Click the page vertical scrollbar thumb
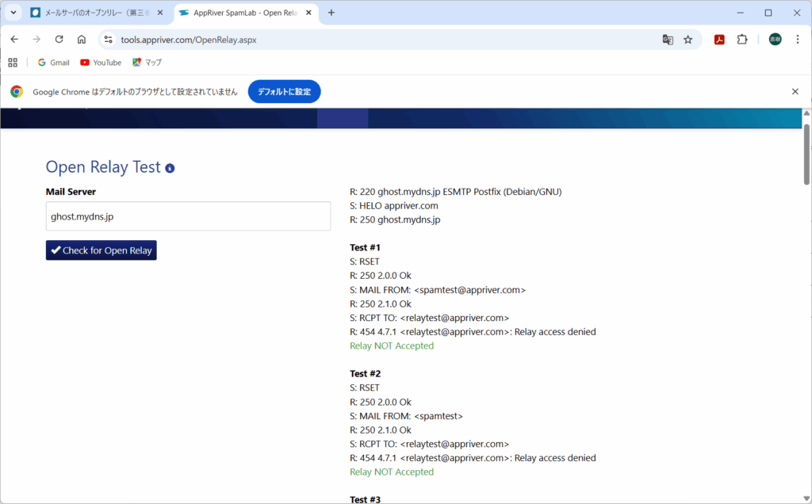This screenshot has height=504, width=812. [x=806, y=154]
